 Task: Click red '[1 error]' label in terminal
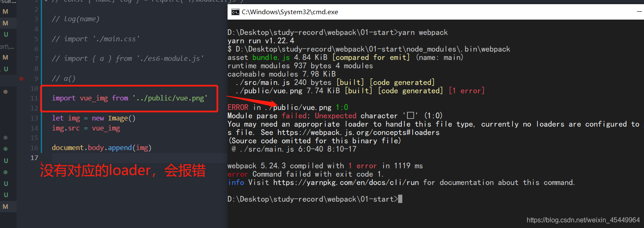(466, 91)
